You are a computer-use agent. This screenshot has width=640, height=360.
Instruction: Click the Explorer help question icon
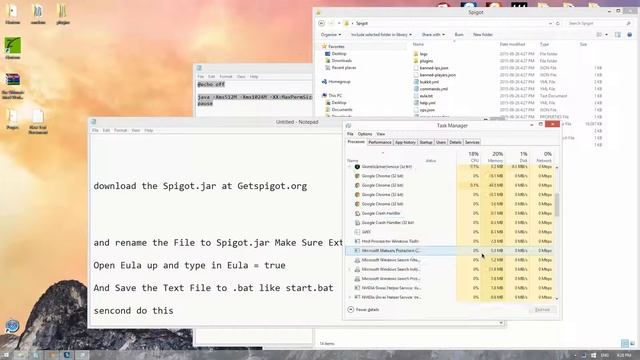point(629,35)
